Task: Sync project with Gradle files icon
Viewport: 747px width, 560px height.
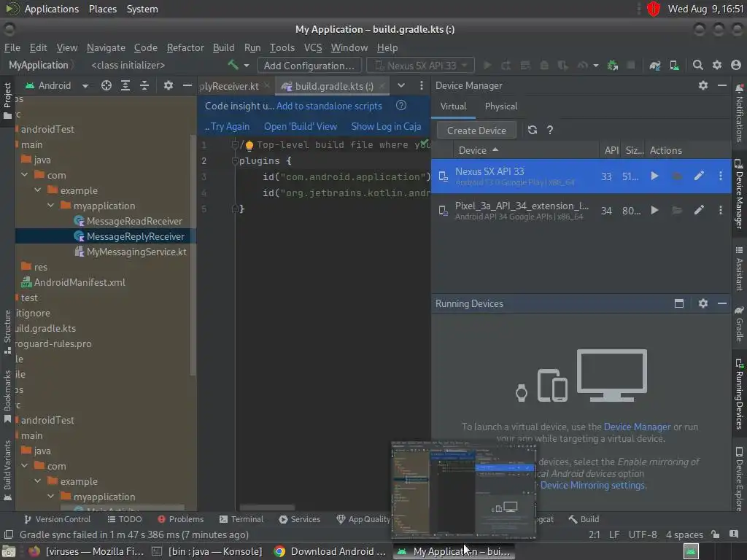Action: 655,65
